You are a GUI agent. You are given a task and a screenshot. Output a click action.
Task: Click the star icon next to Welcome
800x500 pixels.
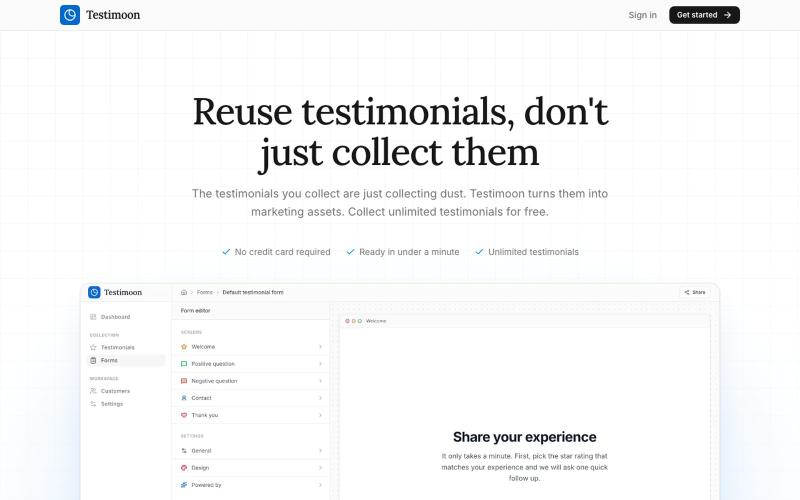184,347
